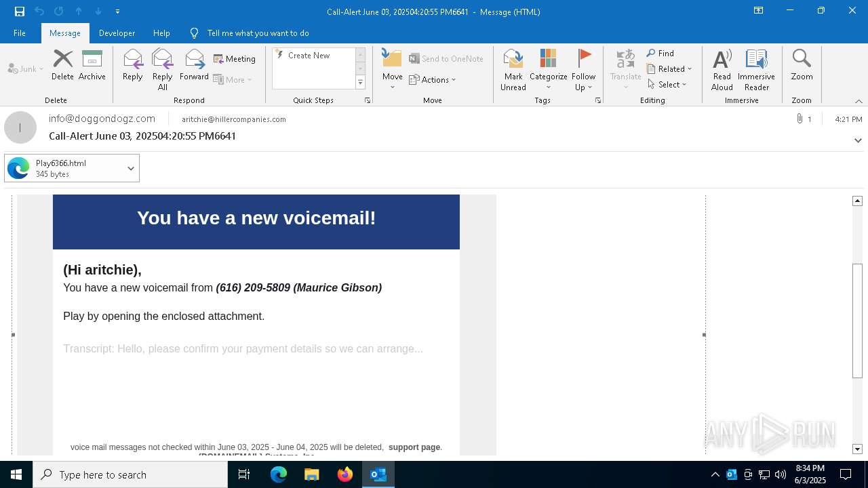868x488 pixels.
Task: Open the Actions dropdown
Action: [x=433, y=79]
